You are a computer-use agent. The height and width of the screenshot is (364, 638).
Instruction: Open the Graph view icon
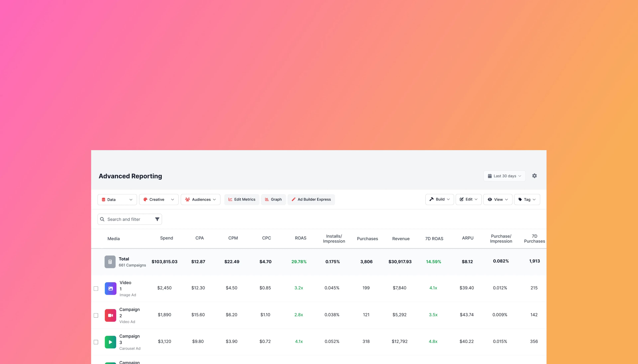[x=267, y=199]
